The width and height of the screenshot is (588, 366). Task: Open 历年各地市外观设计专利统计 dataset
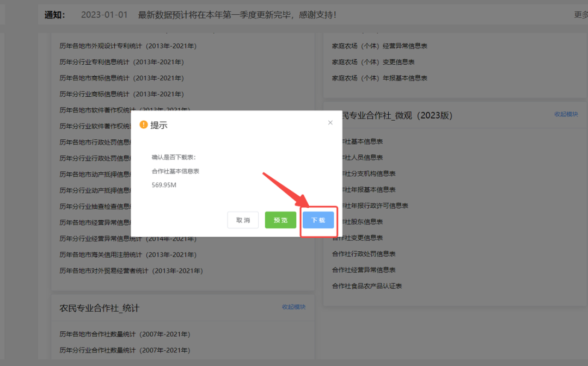pos(128,46)
